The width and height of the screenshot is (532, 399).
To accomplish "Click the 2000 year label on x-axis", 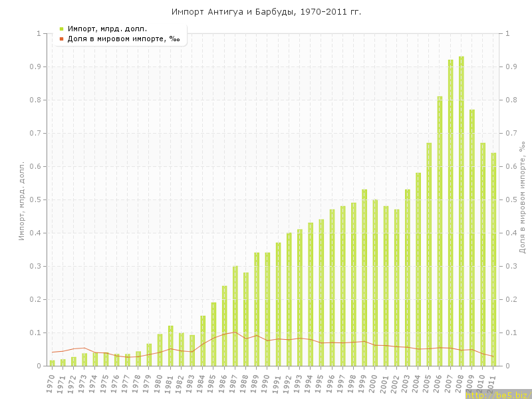I will pos(374,383).
